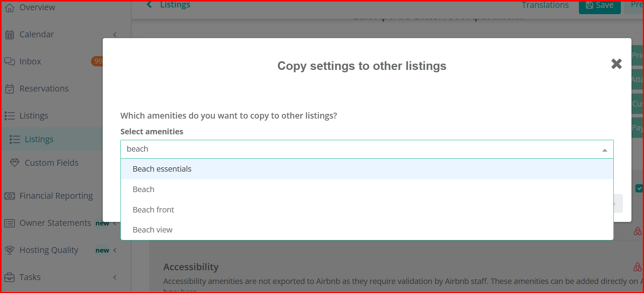Click the Reservations calendar-check icon
The image size is (644, 293).
(10, 89)
